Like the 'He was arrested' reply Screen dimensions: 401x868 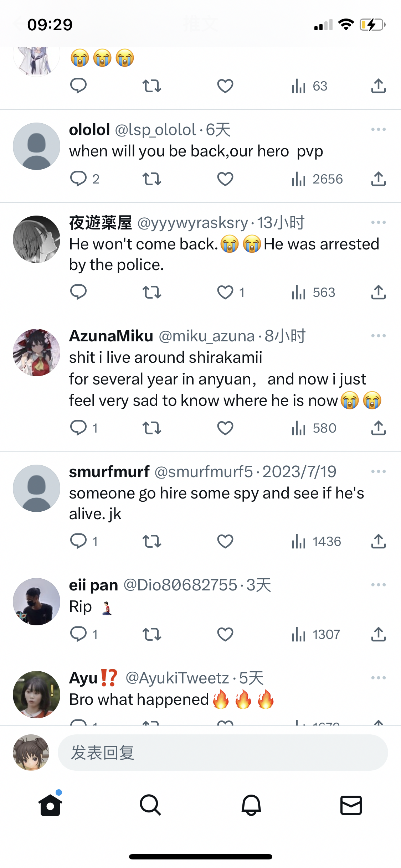pos(225,293)
